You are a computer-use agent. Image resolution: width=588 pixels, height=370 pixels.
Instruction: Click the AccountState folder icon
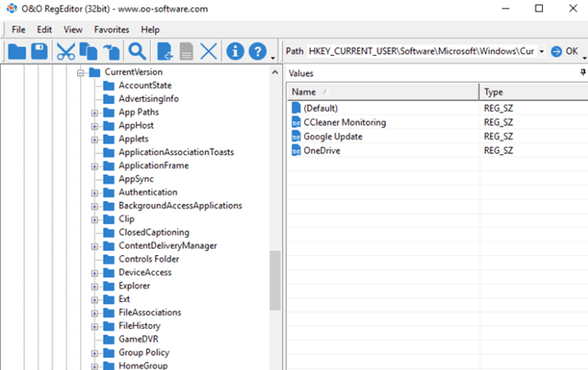(x=108, y=86)
